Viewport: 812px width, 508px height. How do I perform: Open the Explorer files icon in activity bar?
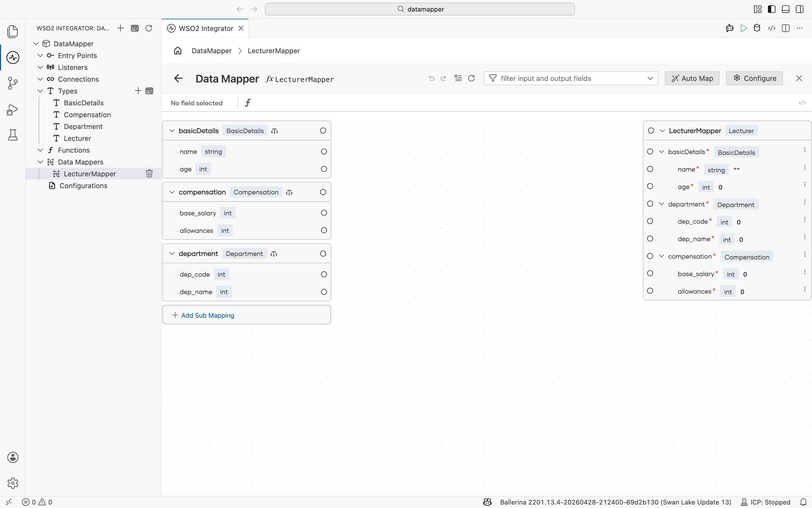click(13, 32)
